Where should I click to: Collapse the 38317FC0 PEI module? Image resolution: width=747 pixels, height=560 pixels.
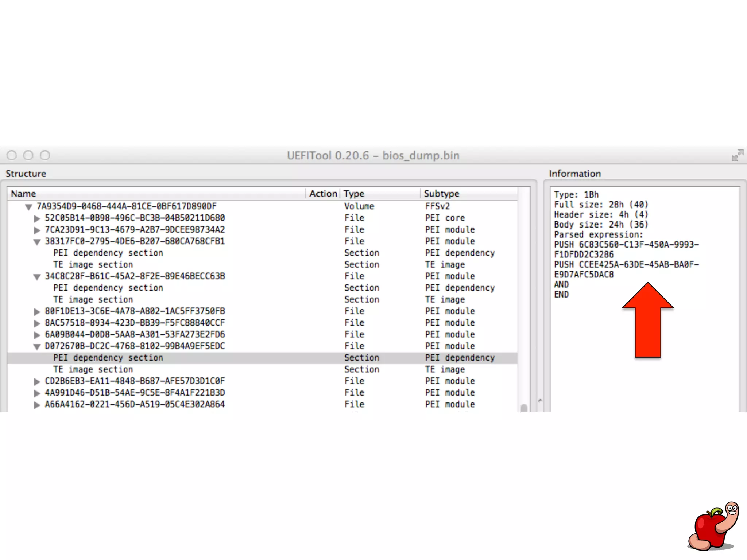coord(37,242)
